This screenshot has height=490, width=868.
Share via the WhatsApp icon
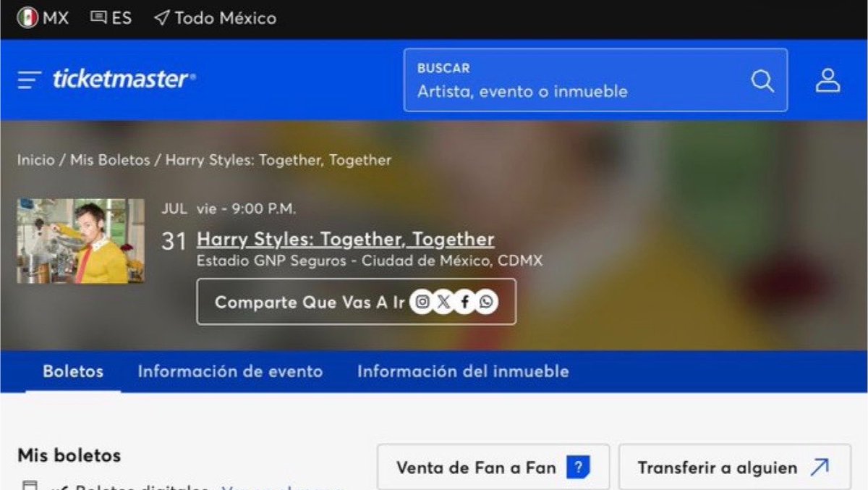pyautogui.click(x=486, y=302)
